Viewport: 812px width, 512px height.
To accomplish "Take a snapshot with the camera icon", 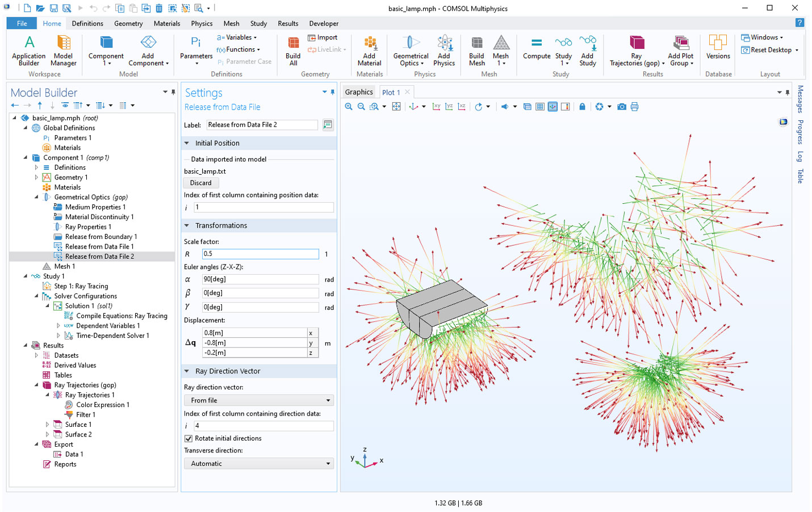I will tap(622, 107).
